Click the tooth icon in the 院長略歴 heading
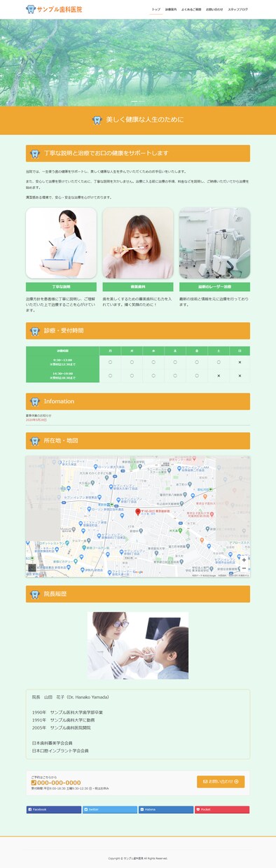Viewport: 276px width, 868px height. pos(35,594)
